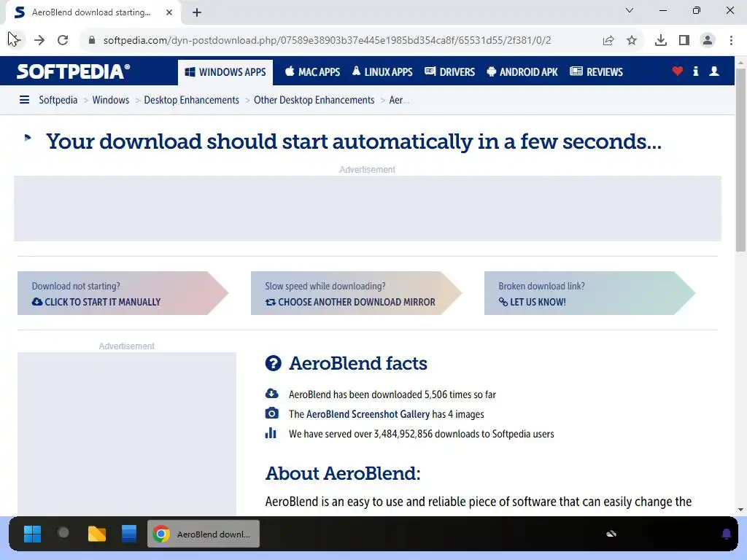Click the tab search chevron
Screen dimensions: 747x560
tap(630, 10)
